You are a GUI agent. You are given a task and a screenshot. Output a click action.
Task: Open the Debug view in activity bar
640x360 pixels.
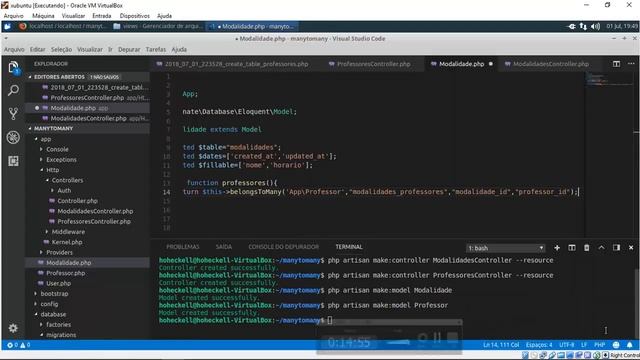pos(13,137)
